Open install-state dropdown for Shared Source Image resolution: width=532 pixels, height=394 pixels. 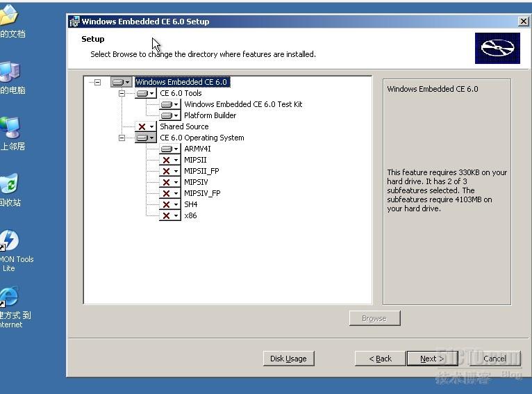(x=146, y=126)
